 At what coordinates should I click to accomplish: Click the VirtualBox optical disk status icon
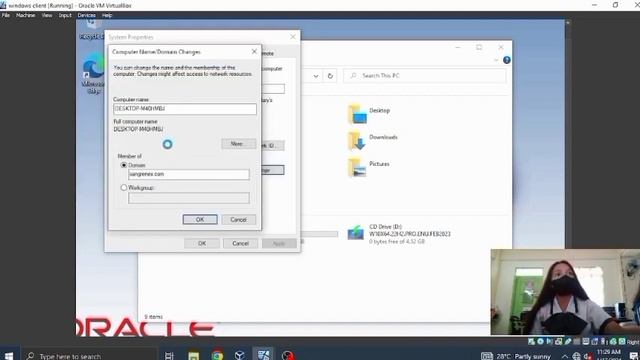click(540, 341)
